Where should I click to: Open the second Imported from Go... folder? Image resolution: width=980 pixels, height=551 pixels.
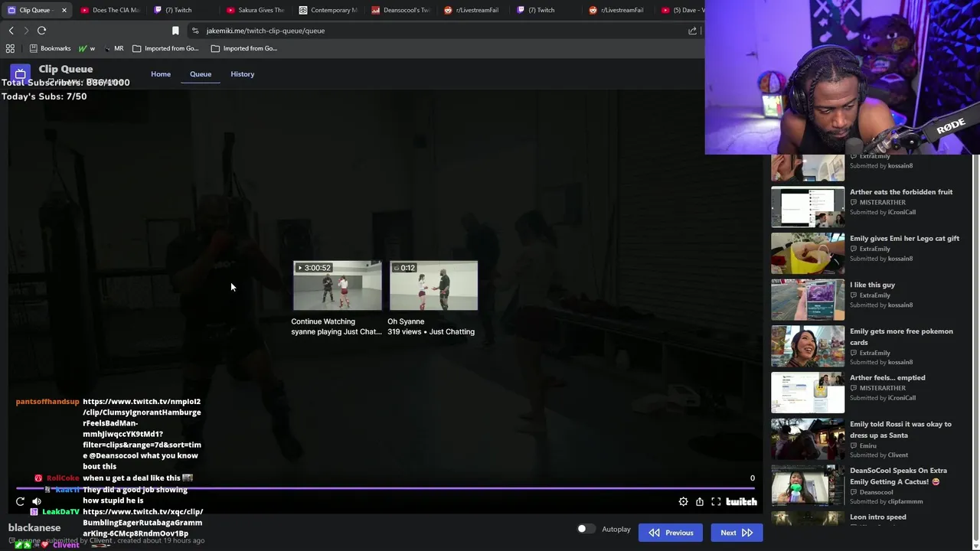click(x=243, y=48)
